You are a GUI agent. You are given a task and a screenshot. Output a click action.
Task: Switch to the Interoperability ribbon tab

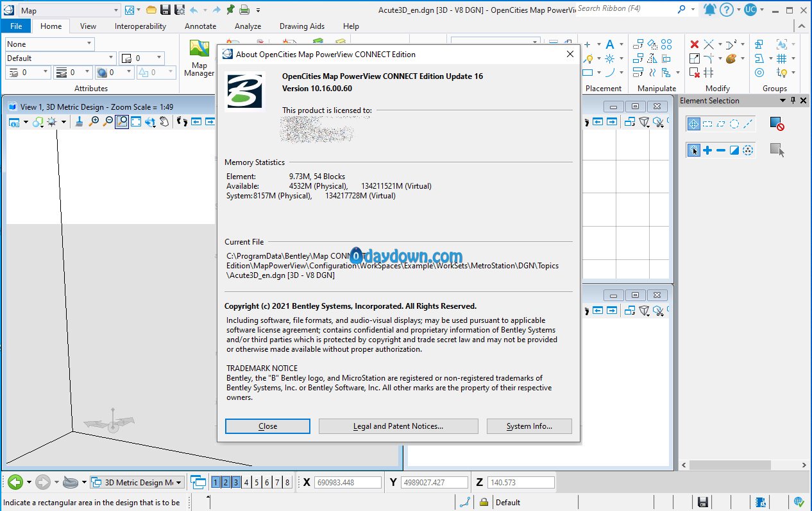[140, 26]
